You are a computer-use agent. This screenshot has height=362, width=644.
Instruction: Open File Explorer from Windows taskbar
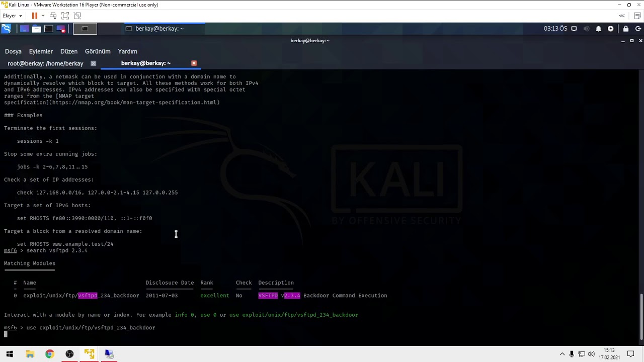30,354
